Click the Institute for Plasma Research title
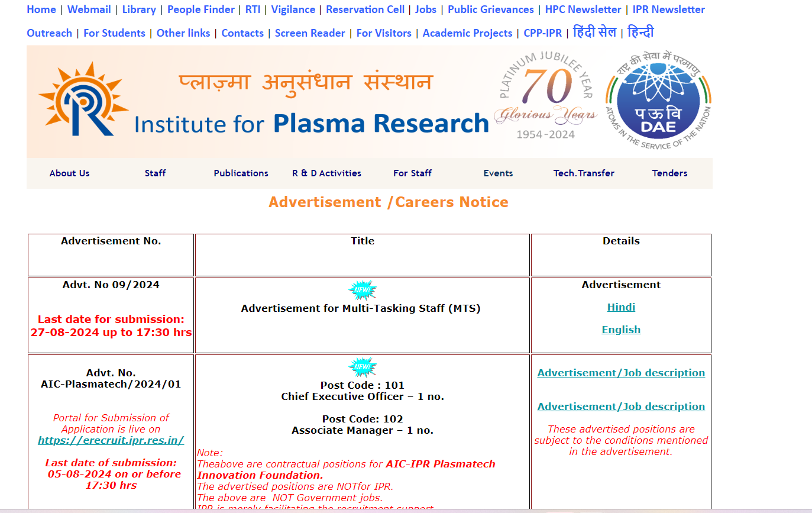This screenshot has height=513, width=812. point(312,124)
